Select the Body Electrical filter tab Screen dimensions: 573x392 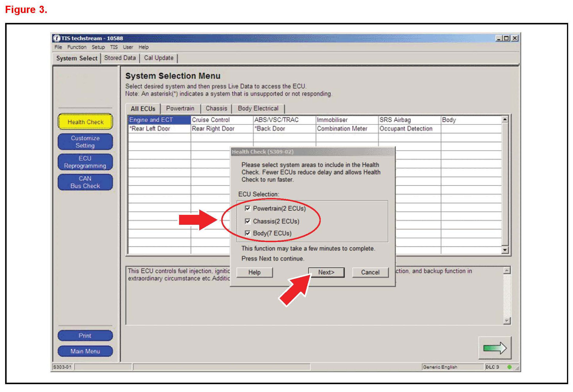pos(258,108)
